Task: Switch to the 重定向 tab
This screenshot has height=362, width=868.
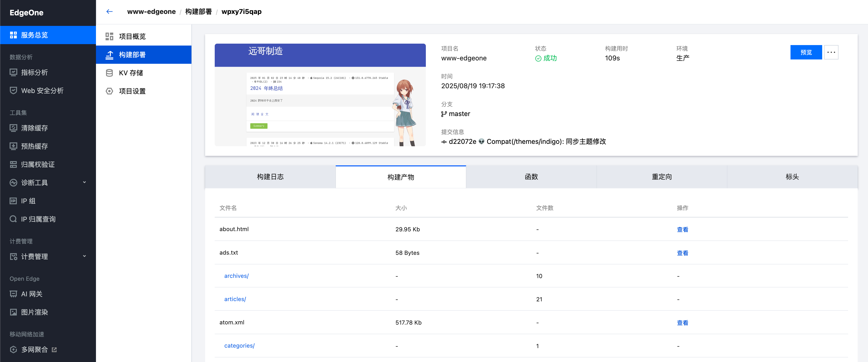Action: click(661, 177)
